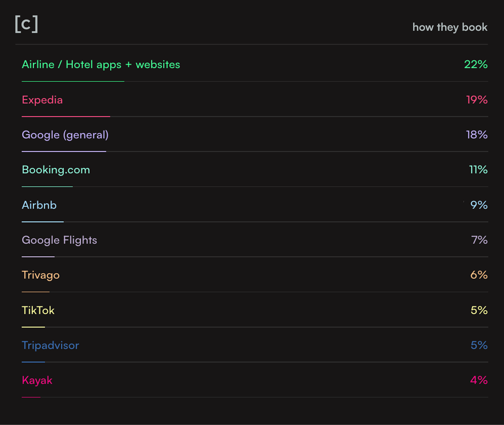The height and width of the screenshot is (425, 504).
Task: Click the 11% value beside Booking.com
Action: pos(478,170)
